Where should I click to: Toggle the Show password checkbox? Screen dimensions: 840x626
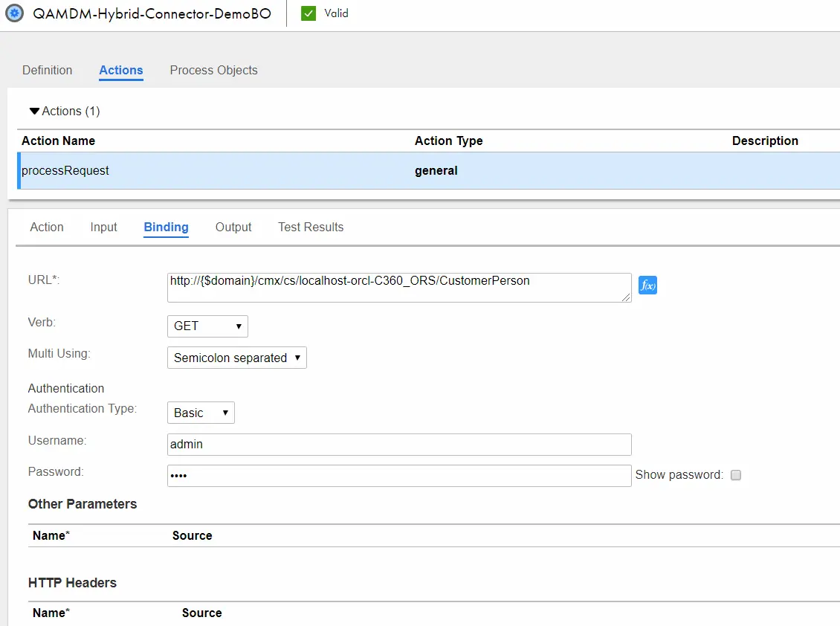pyautogui.click(x=735, y=475)
